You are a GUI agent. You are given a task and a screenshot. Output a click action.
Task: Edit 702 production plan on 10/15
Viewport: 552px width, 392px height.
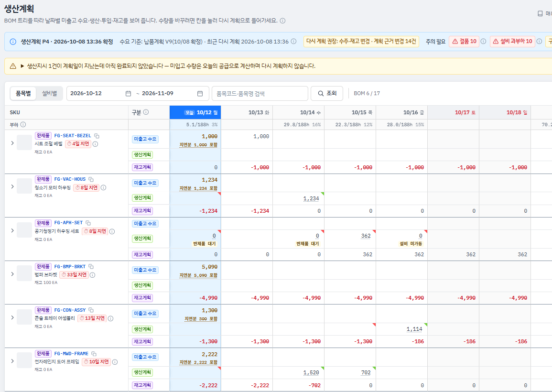(x=366, y=372)
